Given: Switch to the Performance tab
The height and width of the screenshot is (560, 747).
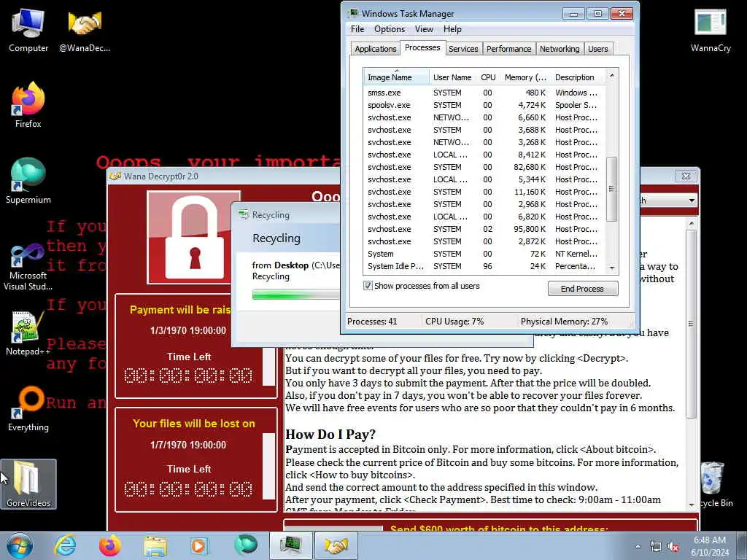Looking at the screenshot, I should click(508, 49).
